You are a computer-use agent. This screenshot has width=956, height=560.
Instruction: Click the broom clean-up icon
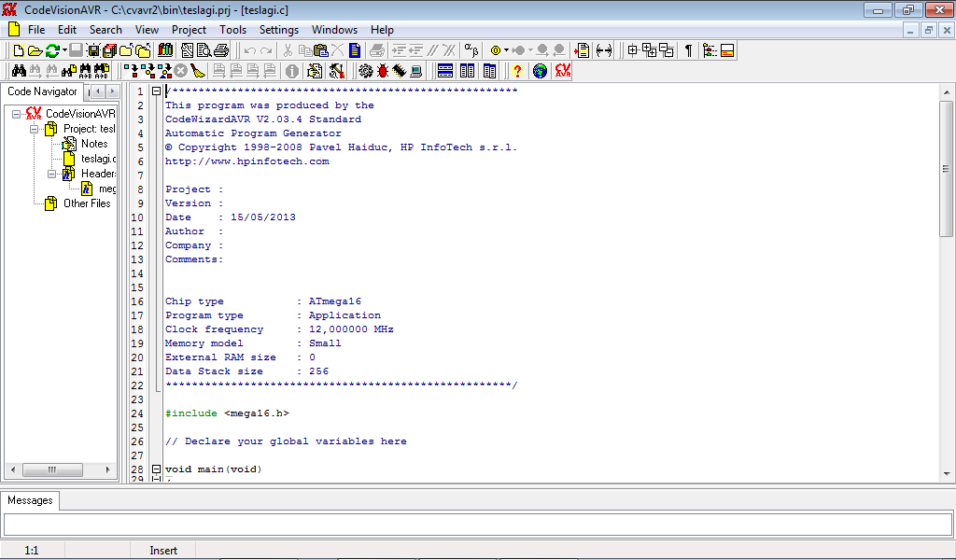[x=198, y=71]
